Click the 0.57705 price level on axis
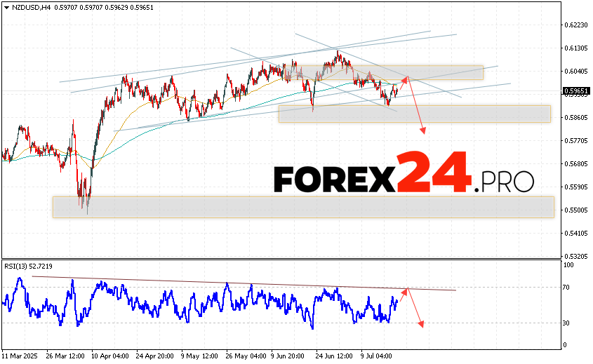This screenshot has width=593, height=364. coord(575,141)
